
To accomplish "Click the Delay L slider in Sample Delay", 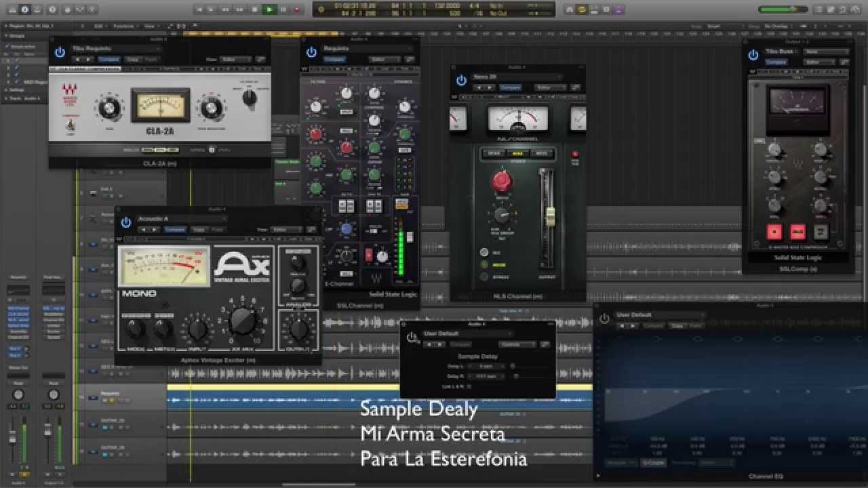I will 528,366.
